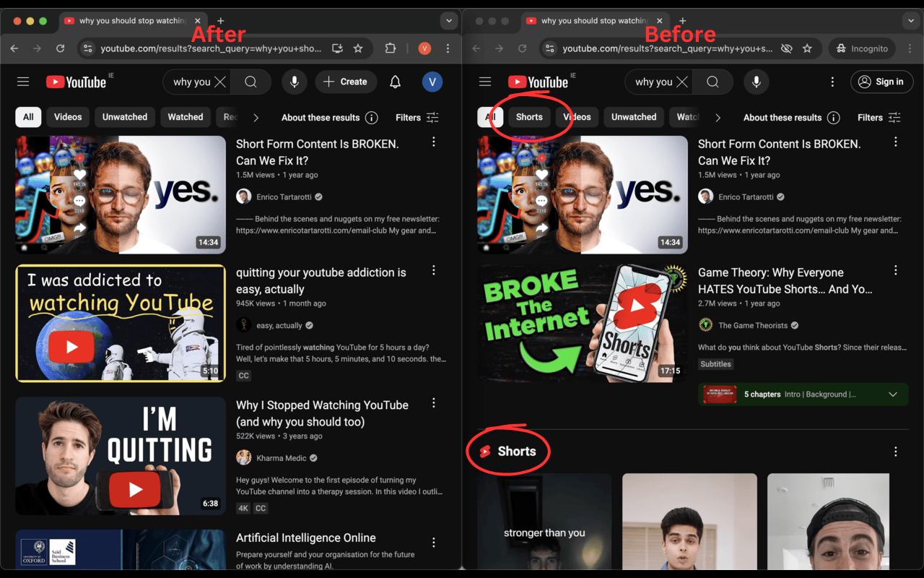
Task: Show more filter chips arrow, After window
Action: pyautogui.click(x=256, y=117)
